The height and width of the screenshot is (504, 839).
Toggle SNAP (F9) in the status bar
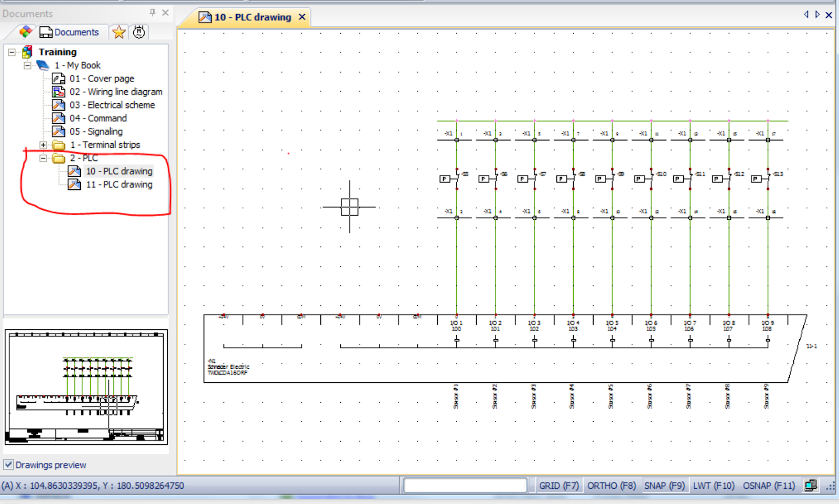(664, 486)
